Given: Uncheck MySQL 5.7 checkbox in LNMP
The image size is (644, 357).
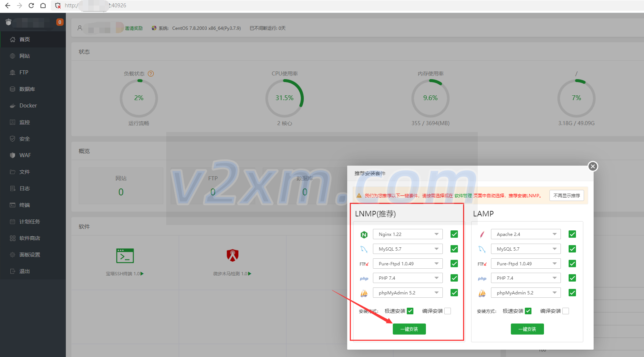Looking at the screenshot, I should (x=454, y=249).
